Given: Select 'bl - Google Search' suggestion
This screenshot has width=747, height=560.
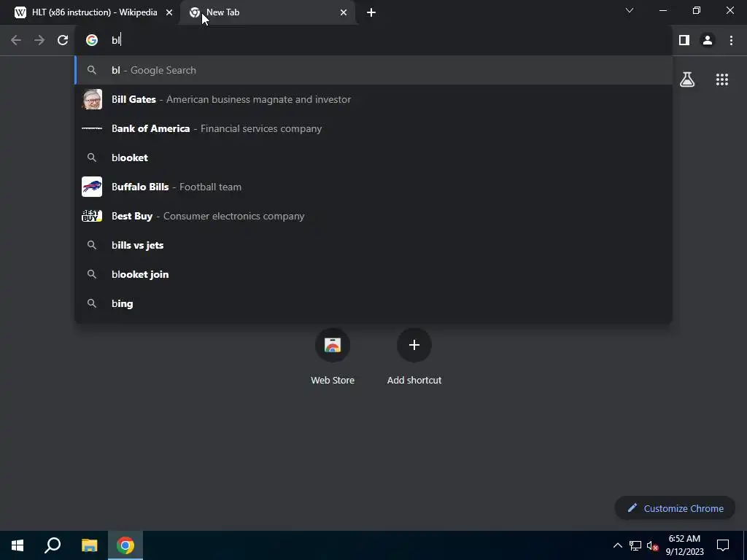Looking at the screenshot, I should (x=373, y=70).
